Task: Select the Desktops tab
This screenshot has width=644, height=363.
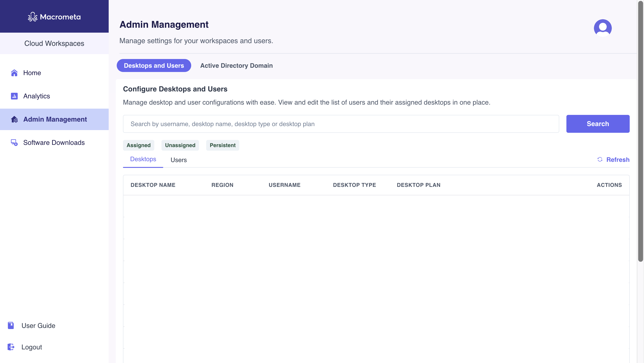Action: point(143,159)
